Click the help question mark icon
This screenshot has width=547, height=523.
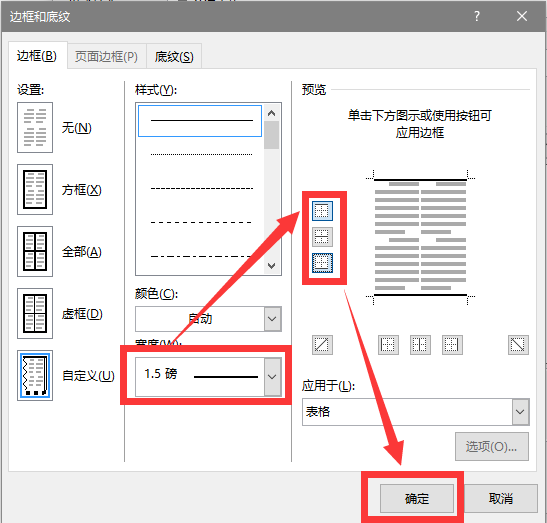click(477, 16)
